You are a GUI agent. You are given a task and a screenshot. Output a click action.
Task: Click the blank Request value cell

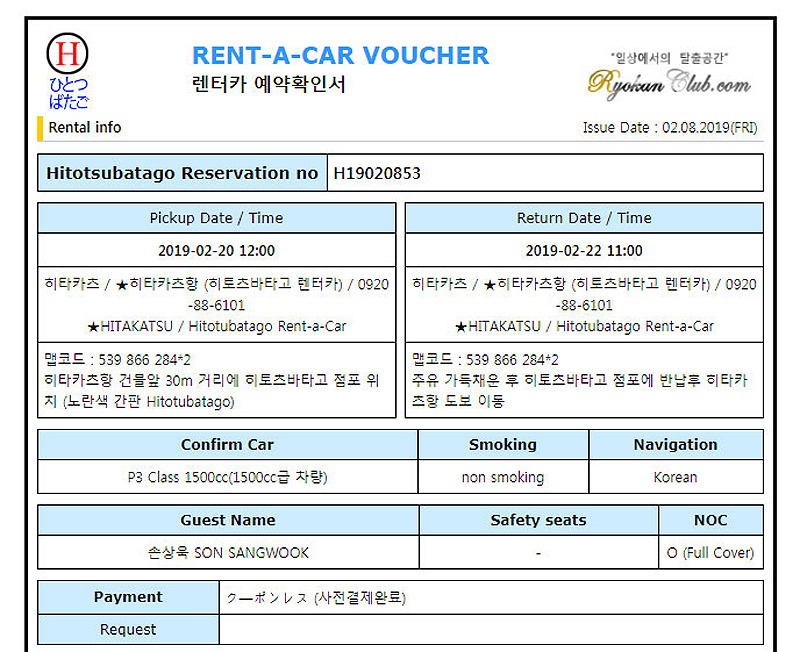491,630
